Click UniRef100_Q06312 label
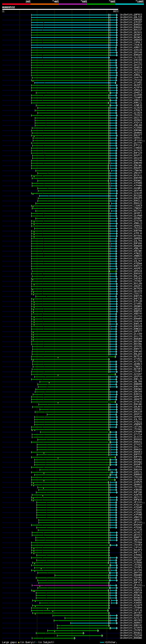 point(131,63)
